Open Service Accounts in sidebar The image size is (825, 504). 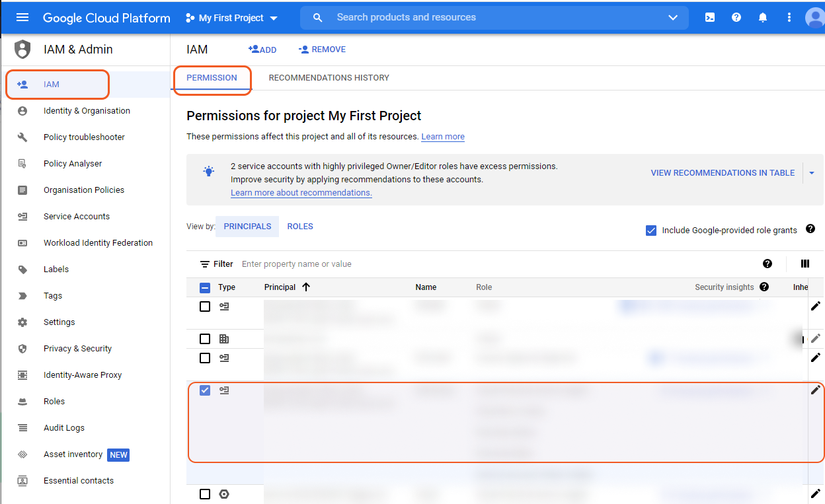pos(77,217)
